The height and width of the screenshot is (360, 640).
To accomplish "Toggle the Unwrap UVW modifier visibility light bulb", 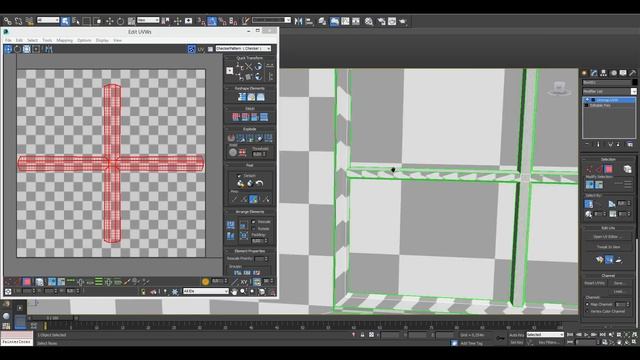I will (588, 100).
